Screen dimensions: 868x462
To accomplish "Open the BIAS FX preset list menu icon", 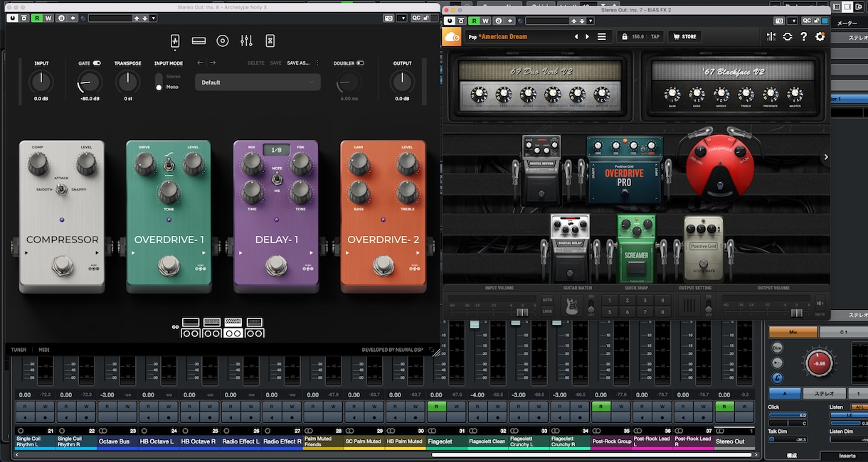I will coord(602,36).
